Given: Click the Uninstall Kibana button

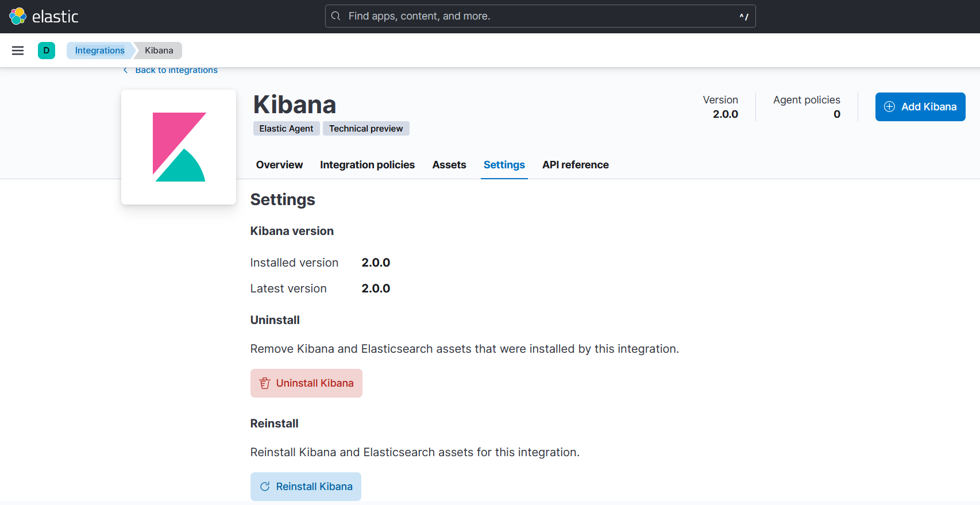Looking at the screenshot, I should (x=306, y=383).
